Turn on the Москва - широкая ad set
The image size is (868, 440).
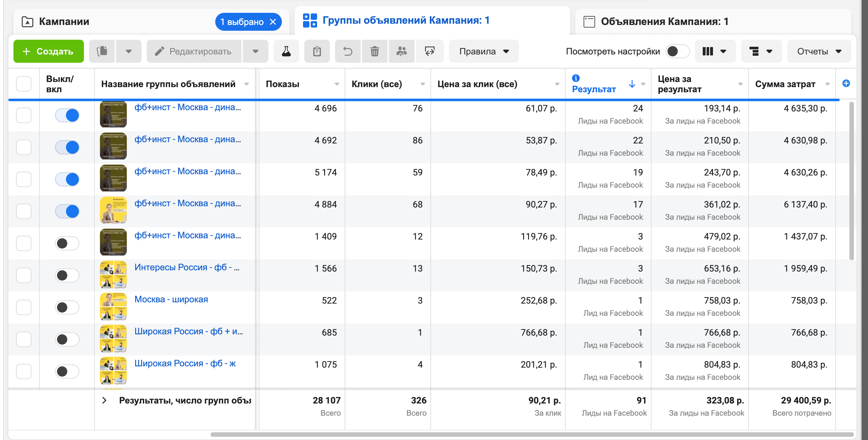click(x=67, y=307)
